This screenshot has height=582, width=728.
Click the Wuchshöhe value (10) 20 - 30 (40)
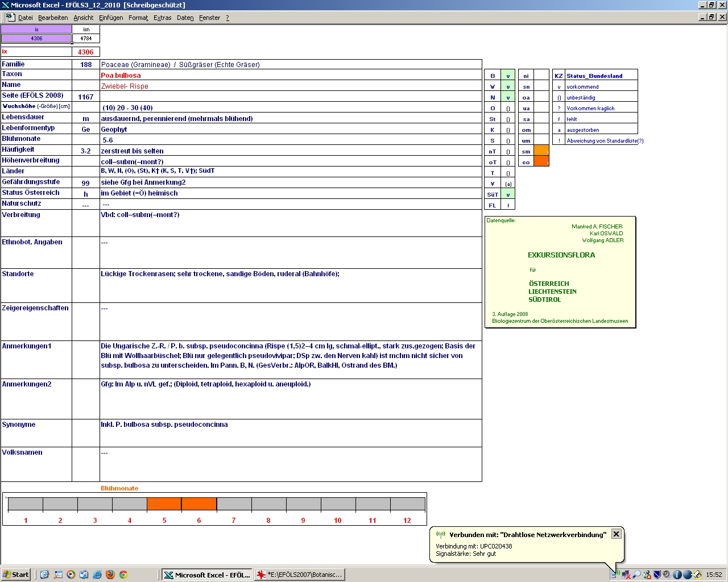click(x=127, y=107)
